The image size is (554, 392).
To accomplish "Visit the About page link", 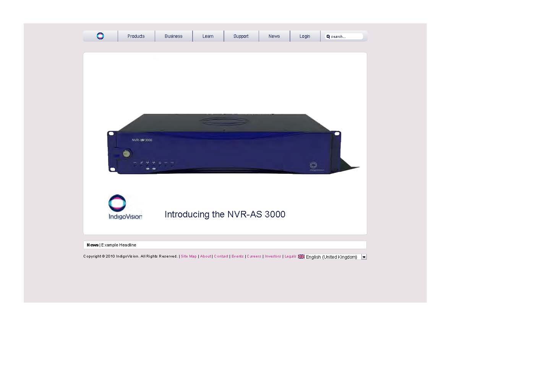I will [206, 256].
